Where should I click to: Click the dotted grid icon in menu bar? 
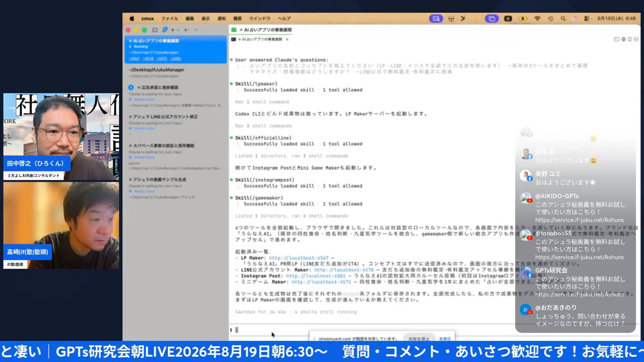click(451, 19)
